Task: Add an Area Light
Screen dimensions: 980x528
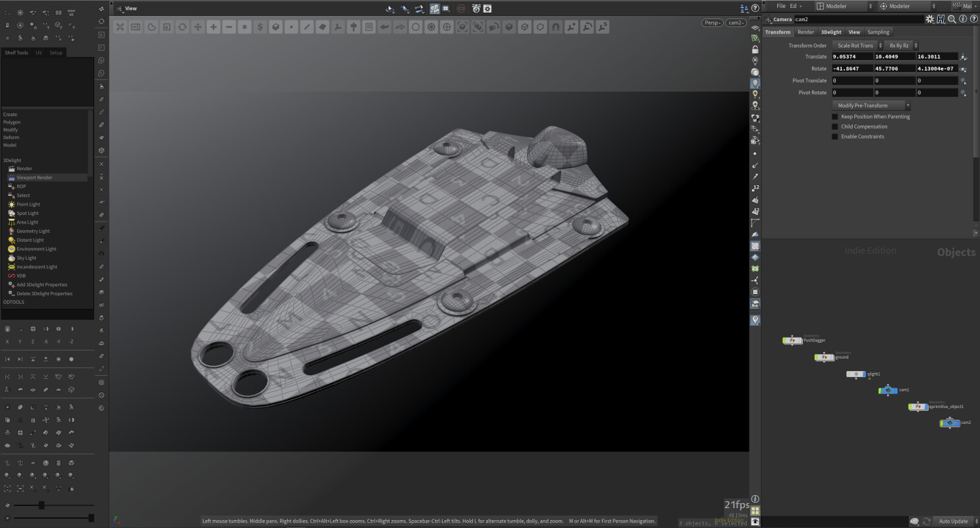Action: pos(28,222)
